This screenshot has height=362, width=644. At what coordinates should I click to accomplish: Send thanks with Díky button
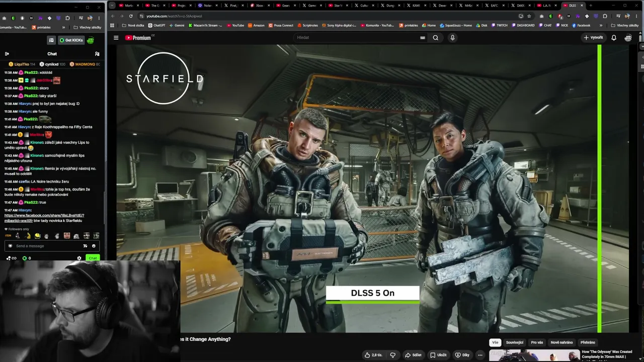(x=462, y=355)
